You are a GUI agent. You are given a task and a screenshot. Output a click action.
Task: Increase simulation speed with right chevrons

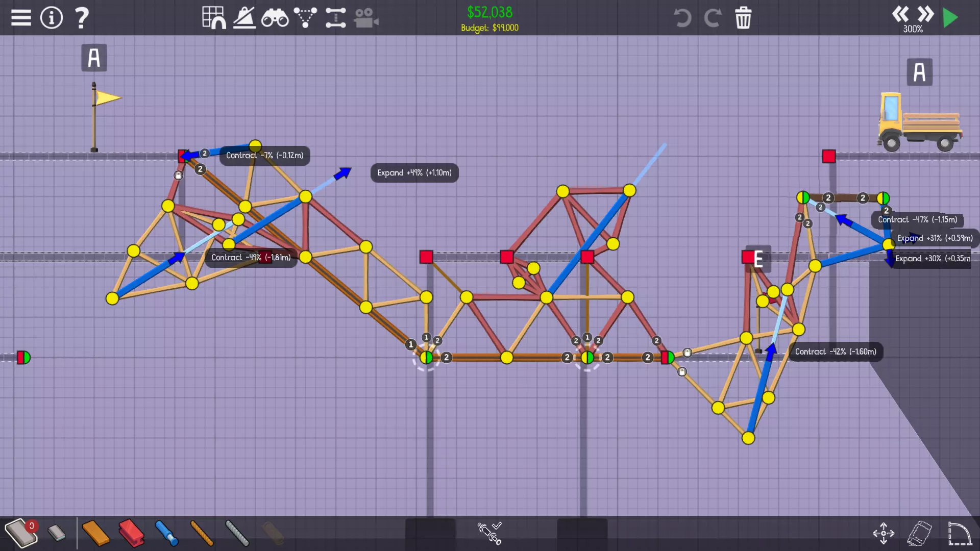pos(925,14)
